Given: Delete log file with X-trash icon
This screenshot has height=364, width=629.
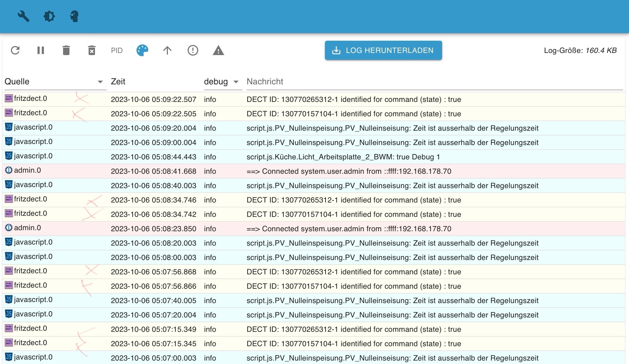Looking at the screenshot, I should tap(92, 50).
